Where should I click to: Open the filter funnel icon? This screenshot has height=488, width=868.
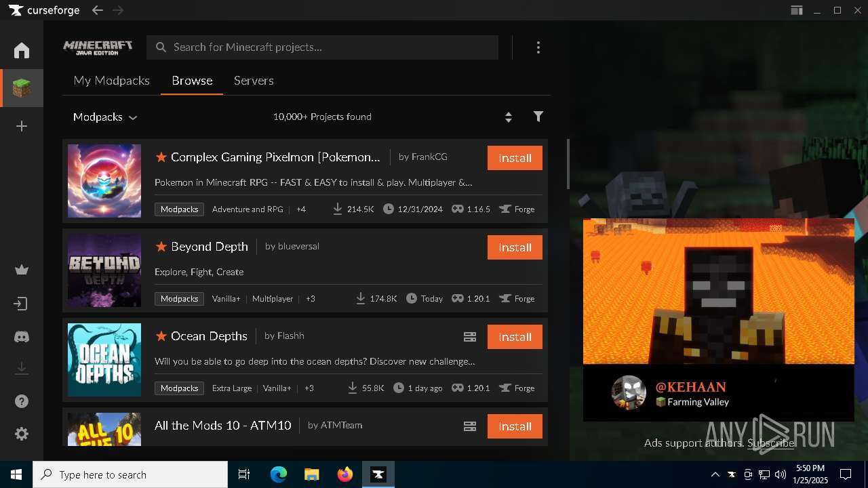(538, 117)
